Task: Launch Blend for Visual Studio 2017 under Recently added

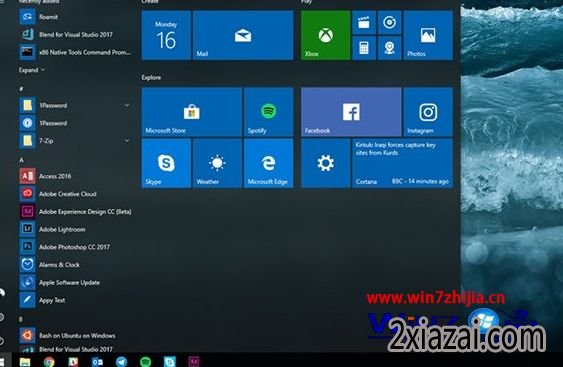Action: click(75, 34)
